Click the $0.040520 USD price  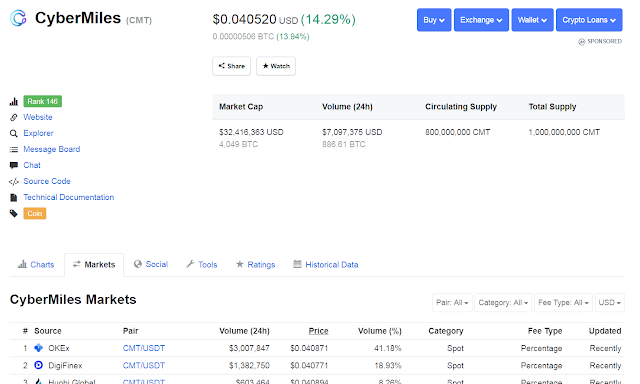tap(255, 19)
